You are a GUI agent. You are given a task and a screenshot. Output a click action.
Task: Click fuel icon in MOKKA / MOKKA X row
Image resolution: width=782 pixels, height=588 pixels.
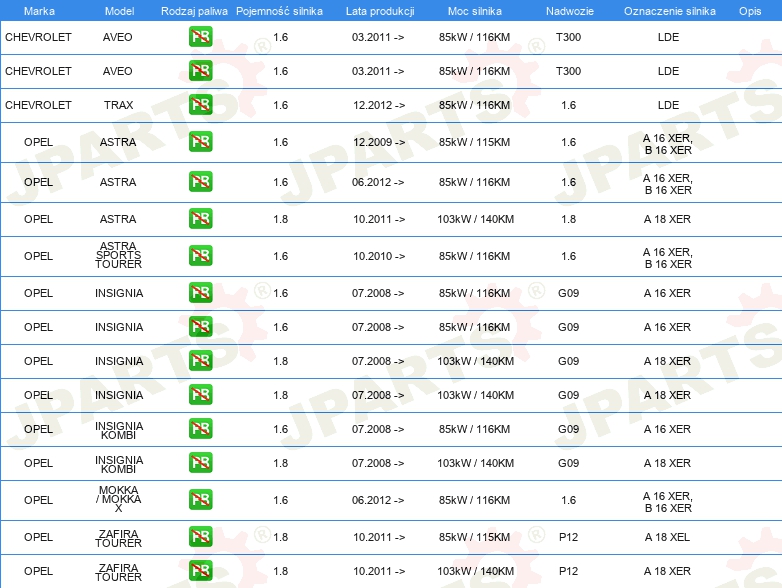pos(200,499)
